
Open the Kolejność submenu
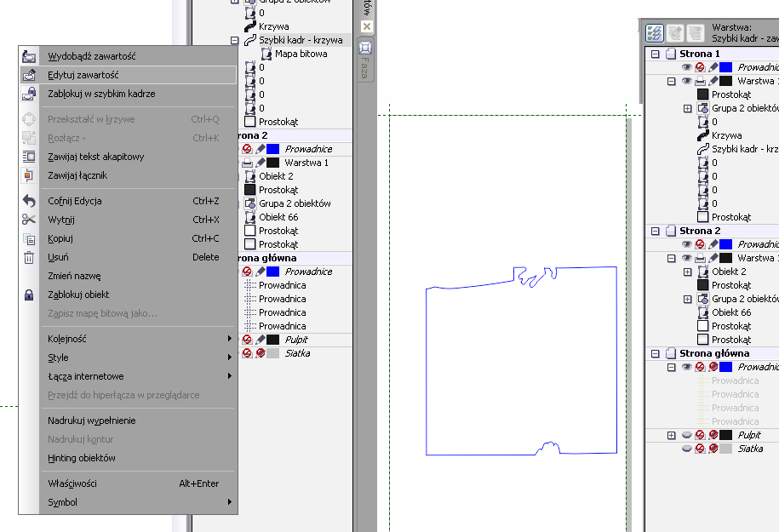coord(66,339)
